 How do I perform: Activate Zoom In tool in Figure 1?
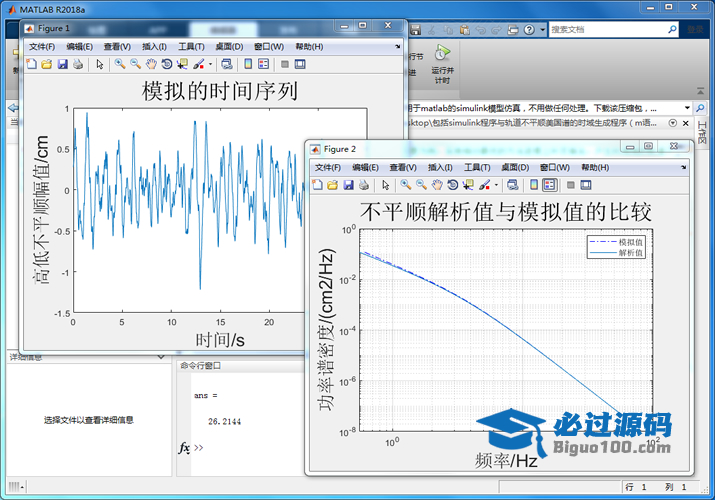120,64
